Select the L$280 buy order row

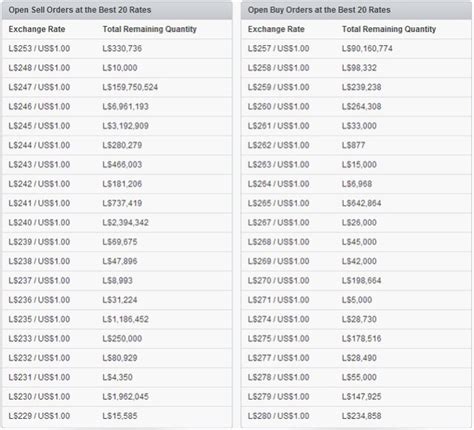356,416
